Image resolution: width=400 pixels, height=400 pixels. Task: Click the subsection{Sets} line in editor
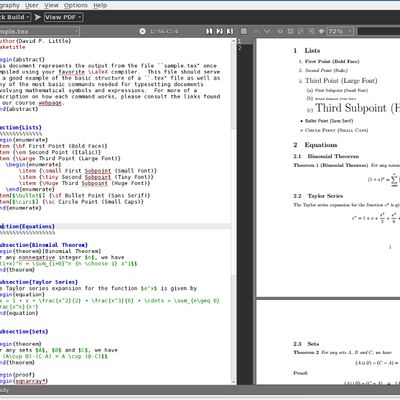click(24, 332)
